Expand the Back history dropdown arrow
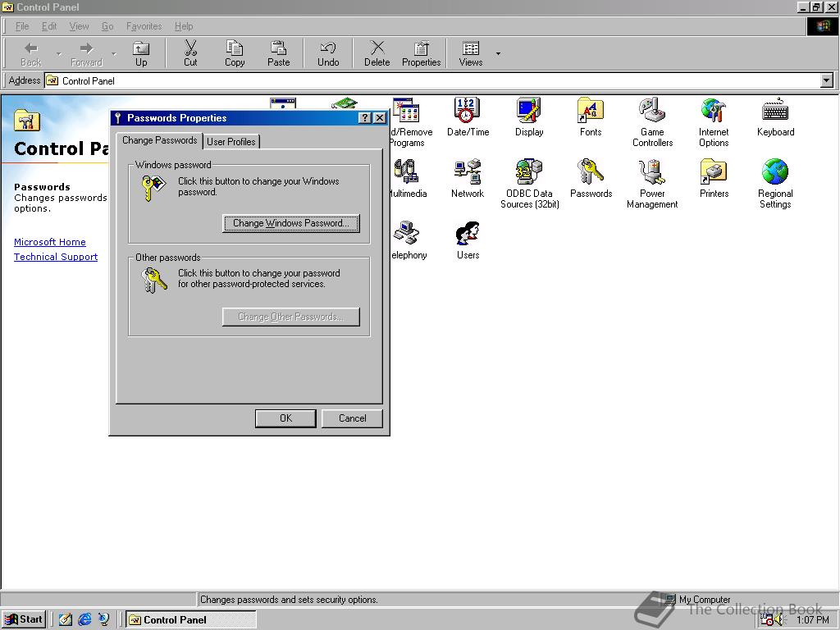 tap(58, 54)
